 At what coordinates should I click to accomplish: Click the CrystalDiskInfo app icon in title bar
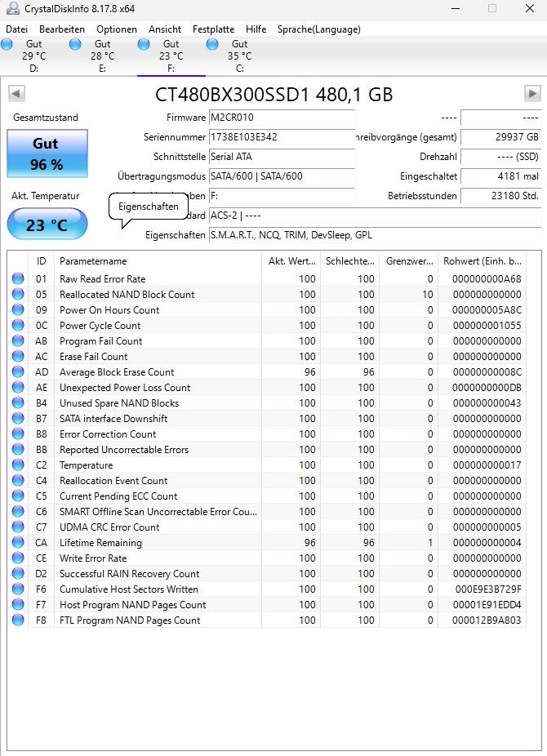[11, 9]
